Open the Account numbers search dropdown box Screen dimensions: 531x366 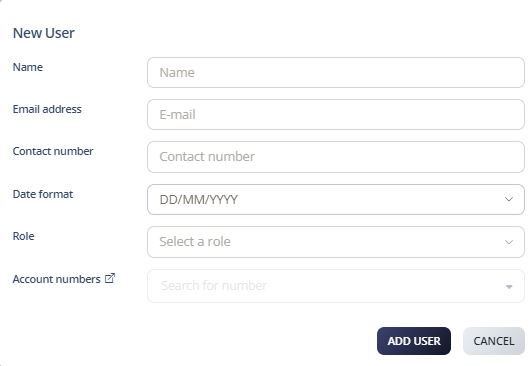click(336, 286)
